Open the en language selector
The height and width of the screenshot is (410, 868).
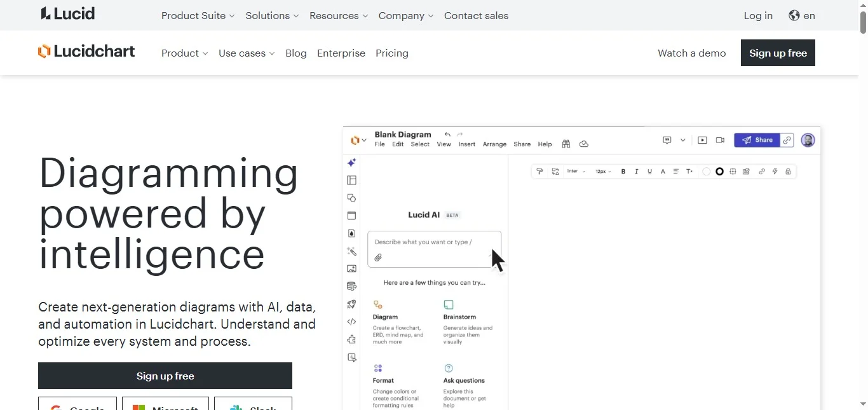802,16
